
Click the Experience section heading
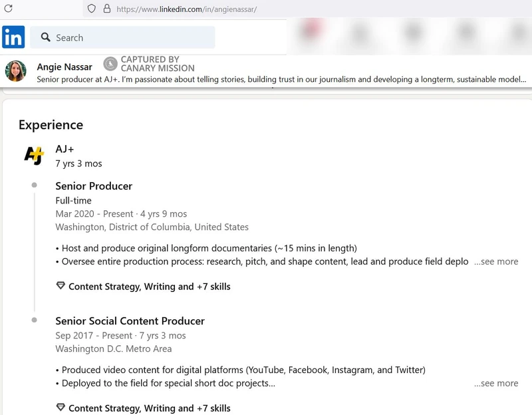(x=51, y=125)
